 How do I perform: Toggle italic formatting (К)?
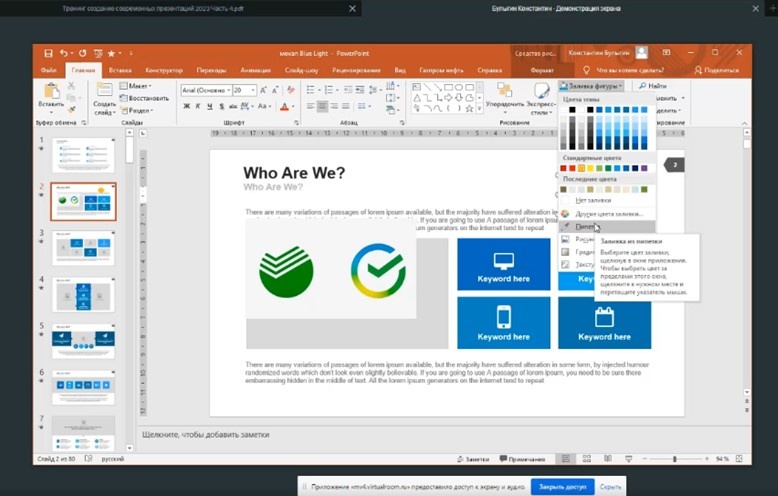198,106
